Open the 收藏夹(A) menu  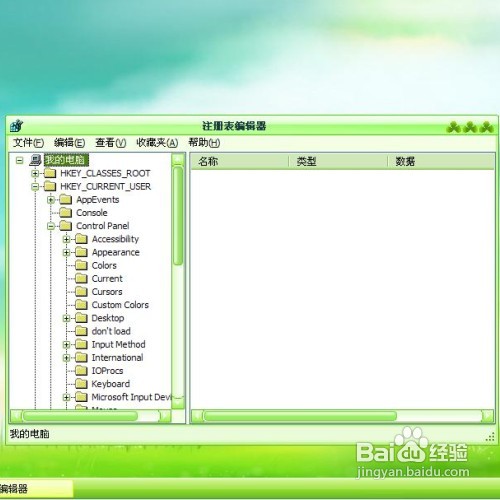coord(157,143)
